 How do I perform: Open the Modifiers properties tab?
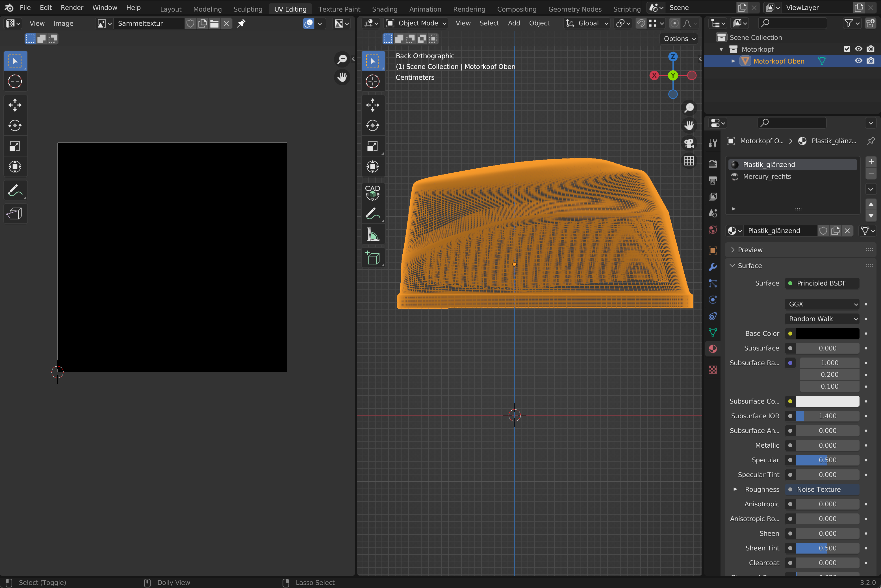(x=713, y=267)
